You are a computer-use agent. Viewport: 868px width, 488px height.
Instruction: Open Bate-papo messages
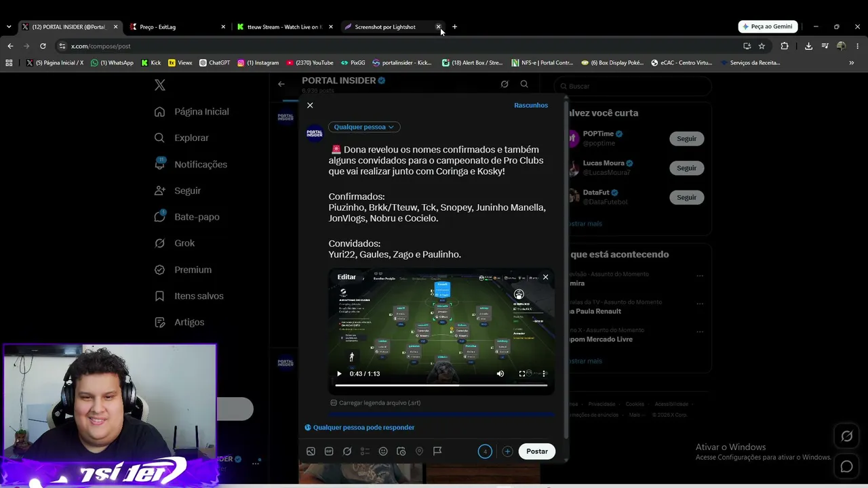tap(187, 217)
